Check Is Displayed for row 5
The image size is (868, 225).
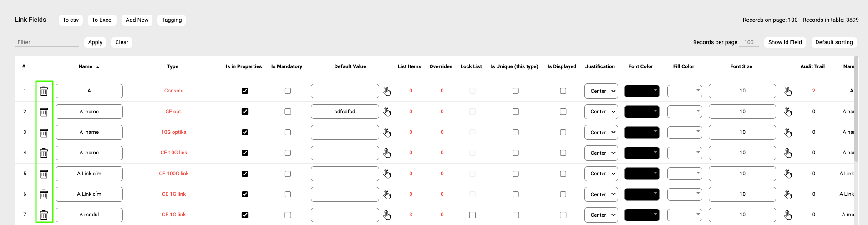tap(563, 174)
